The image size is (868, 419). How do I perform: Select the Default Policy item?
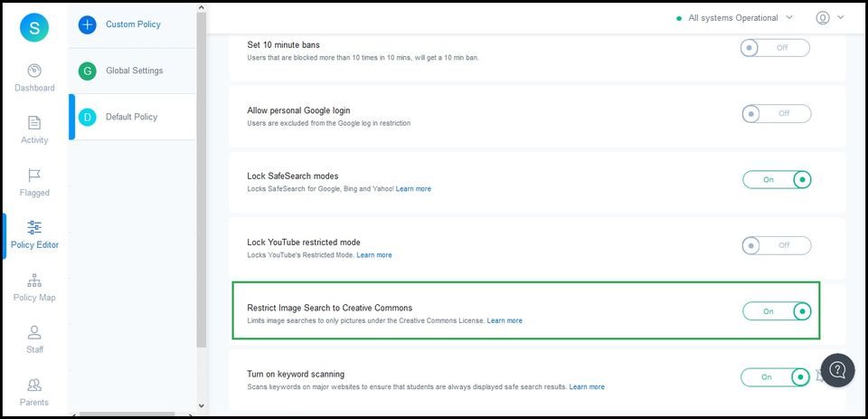click(x=132, y=117)
